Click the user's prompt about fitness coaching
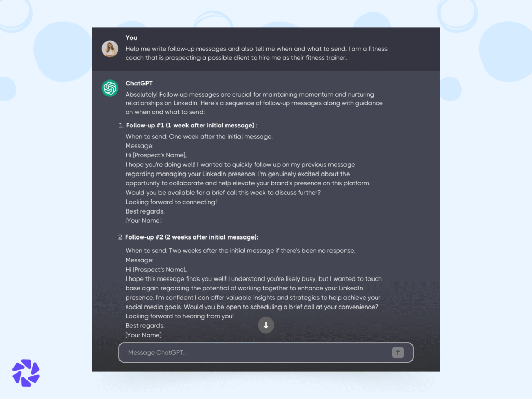 click(255, 53)
